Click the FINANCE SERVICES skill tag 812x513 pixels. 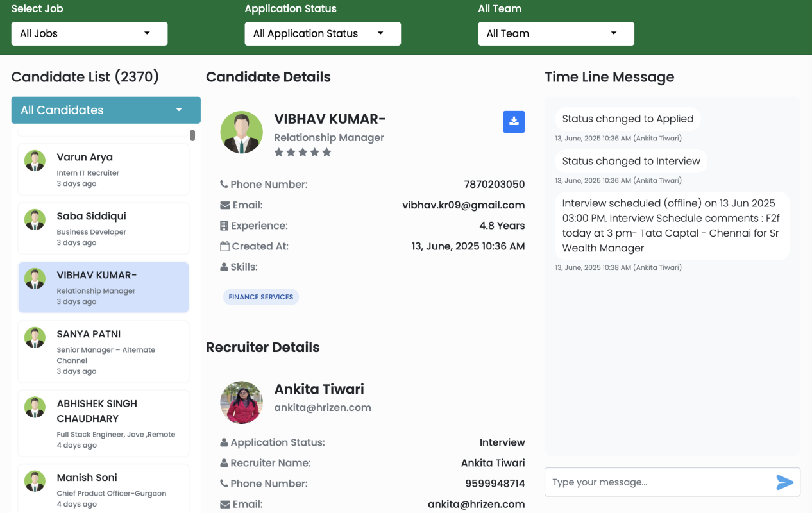261,297
